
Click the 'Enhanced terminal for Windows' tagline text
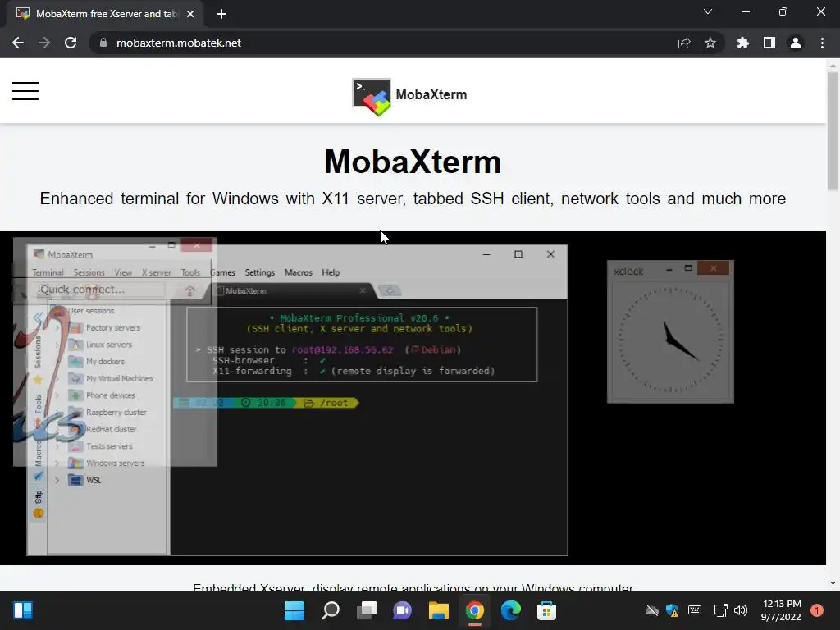(x=413, y=199)
